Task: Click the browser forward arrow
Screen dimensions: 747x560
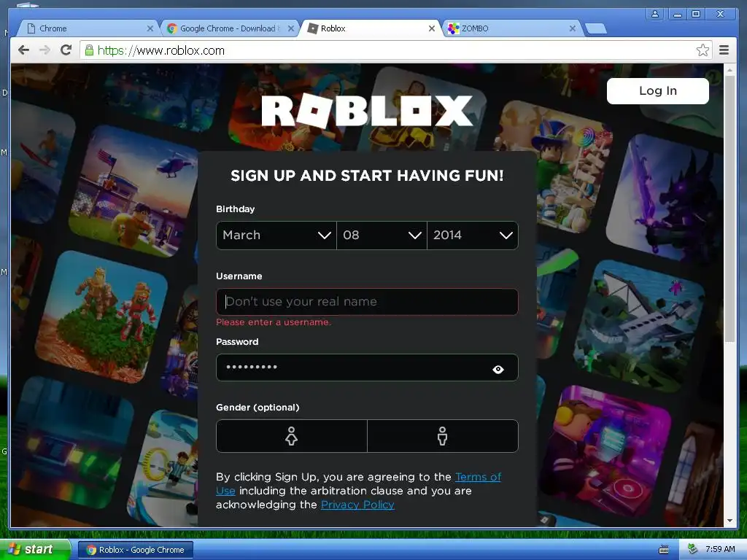Action: [44, 50]
